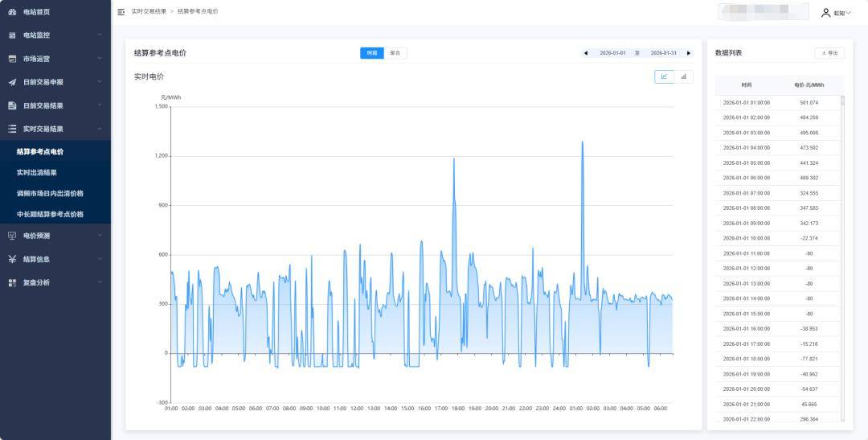Switch chart to bar chart view
This screenshot has height=440, width=868.
tap(684, 76)
